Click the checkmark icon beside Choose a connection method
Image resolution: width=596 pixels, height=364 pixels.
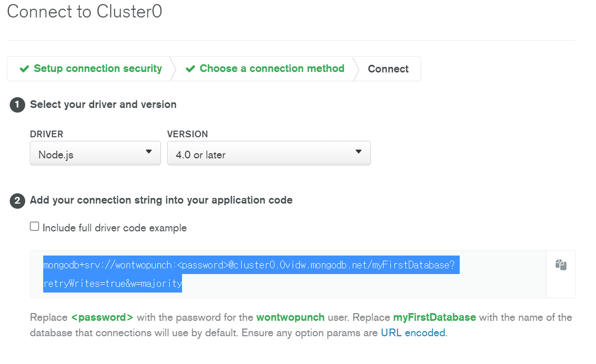(190, 69)
